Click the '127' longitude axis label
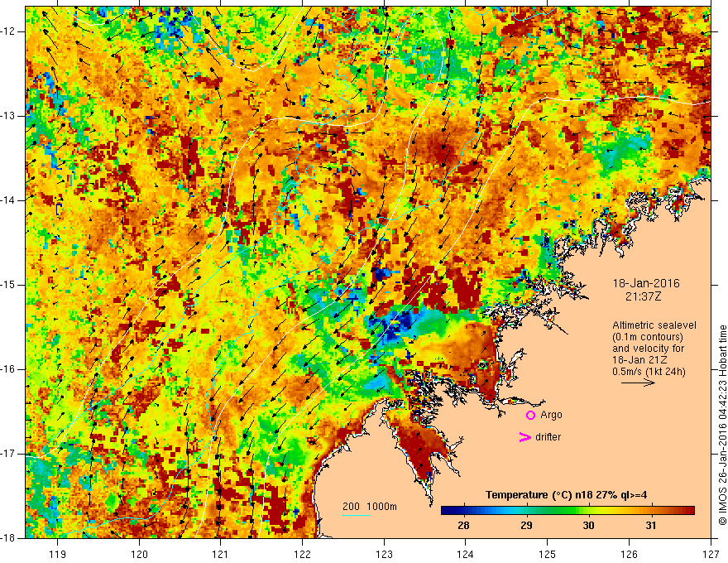The width and height of the screenshot is (728, 563). pos(711,554)
